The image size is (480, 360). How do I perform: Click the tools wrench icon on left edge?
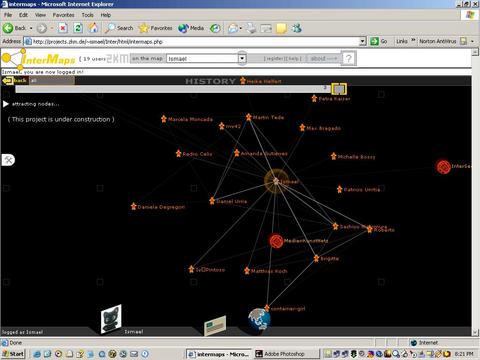click(x=8, y=160)
